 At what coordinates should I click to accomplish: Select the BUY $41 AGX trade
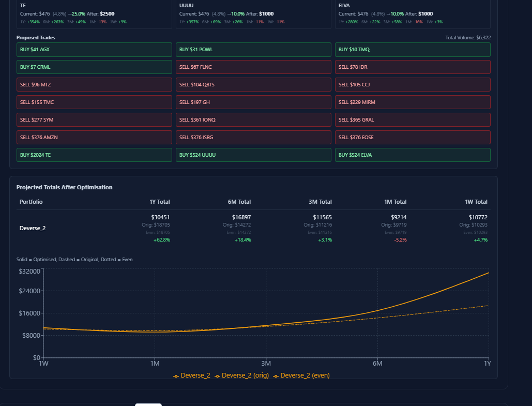pos(94,50)
